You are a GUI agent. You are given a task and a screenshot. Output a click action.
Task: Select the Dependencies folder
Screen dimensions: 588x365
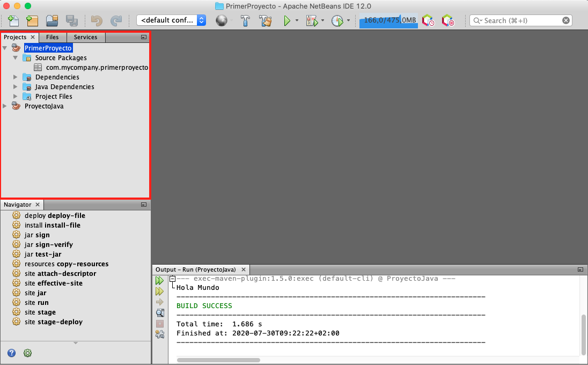coord(57,77)
